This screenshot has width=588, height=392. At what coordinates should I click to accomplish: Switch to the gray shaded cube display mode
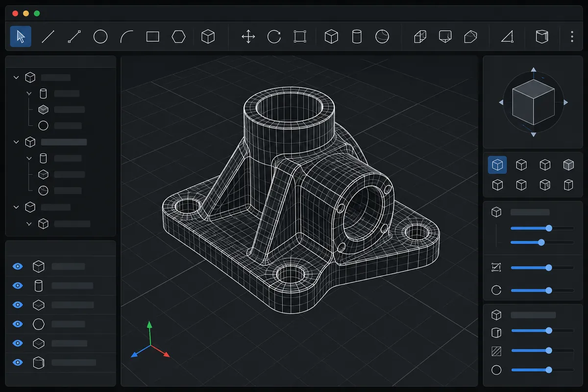tap(568, 165)
